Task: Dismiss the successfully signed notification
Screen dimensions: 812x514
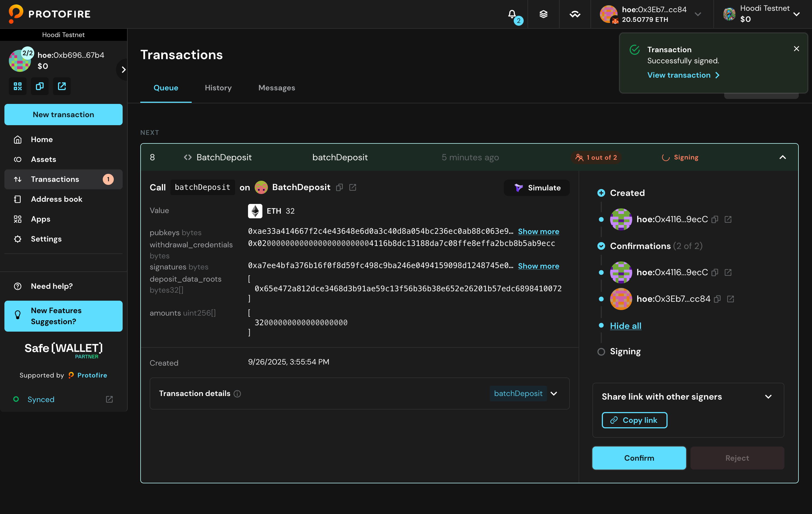Action: (x=796, y=49)
